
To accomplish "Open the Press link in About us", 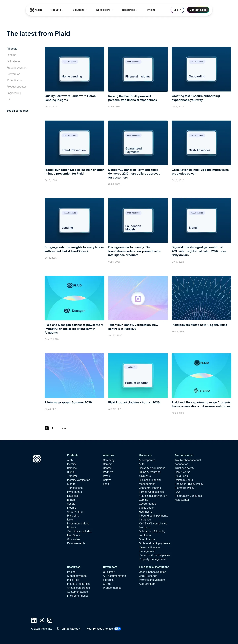I will coord(106,476).
